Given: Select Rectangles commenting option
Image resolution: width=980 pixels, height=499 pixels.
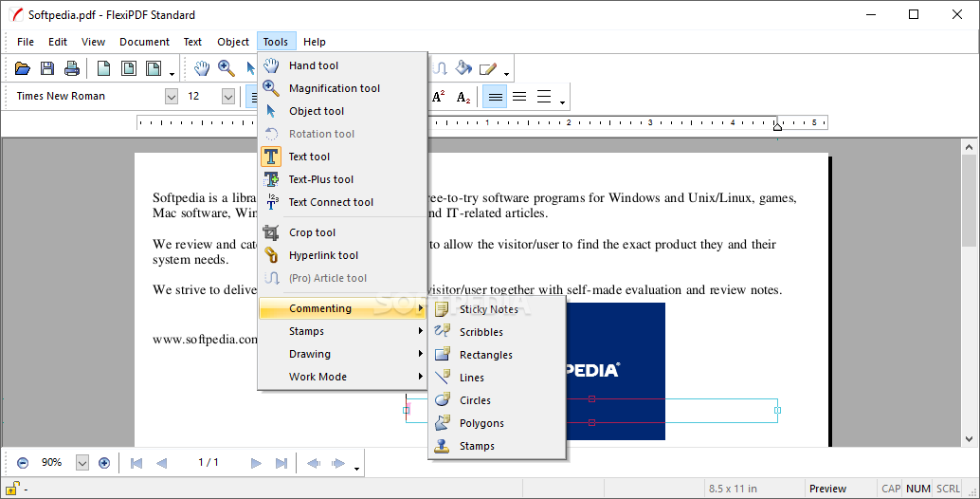Looking at the screenshot, I should click(497, 355).
